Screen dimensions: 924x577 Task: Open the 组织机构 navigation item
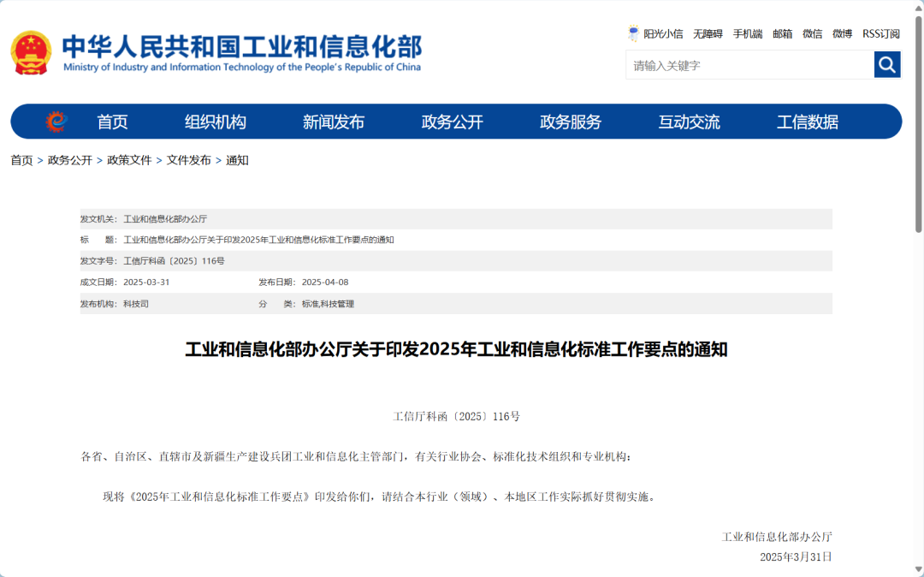click(x=215, y=122)
